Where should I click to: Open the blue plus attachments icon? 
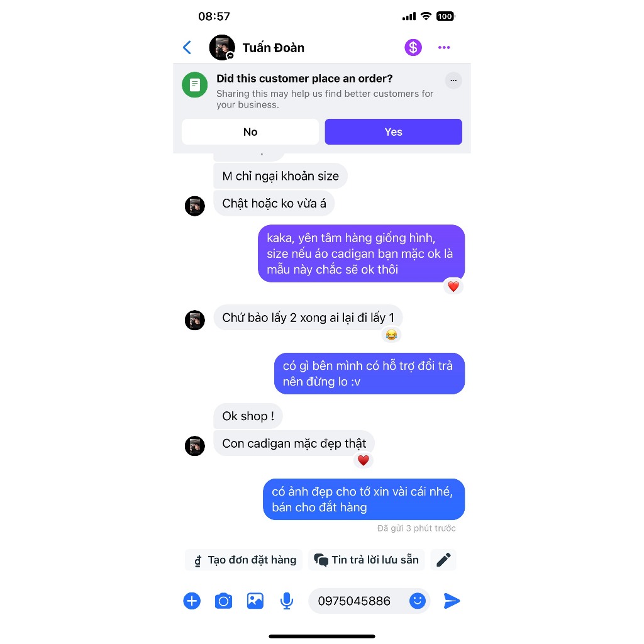[192, 601]
